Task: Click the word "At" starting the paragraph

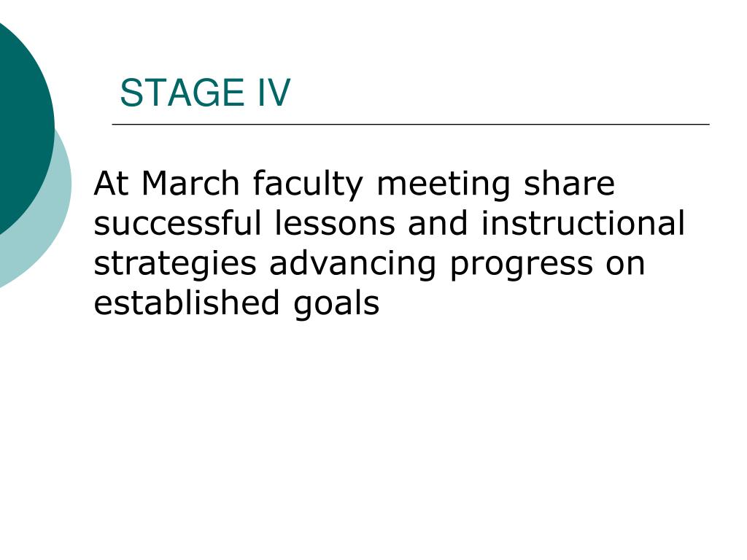Action: point(111,183)
